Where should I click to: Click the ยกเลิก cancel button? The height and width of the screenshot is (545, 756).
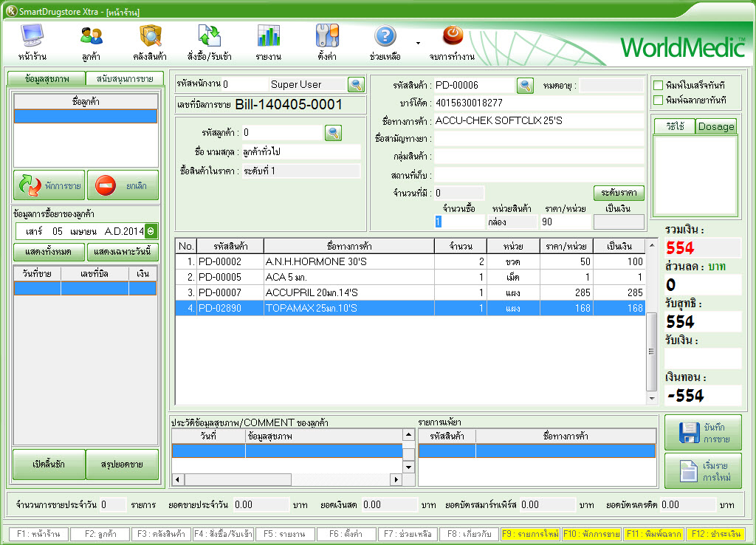point(123,185)
